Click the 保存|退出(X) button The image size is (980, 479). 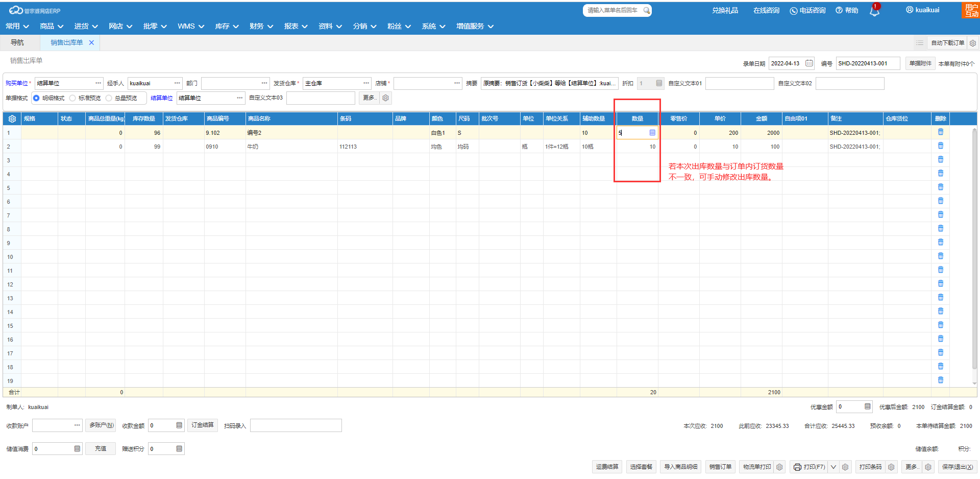(957, 467)
